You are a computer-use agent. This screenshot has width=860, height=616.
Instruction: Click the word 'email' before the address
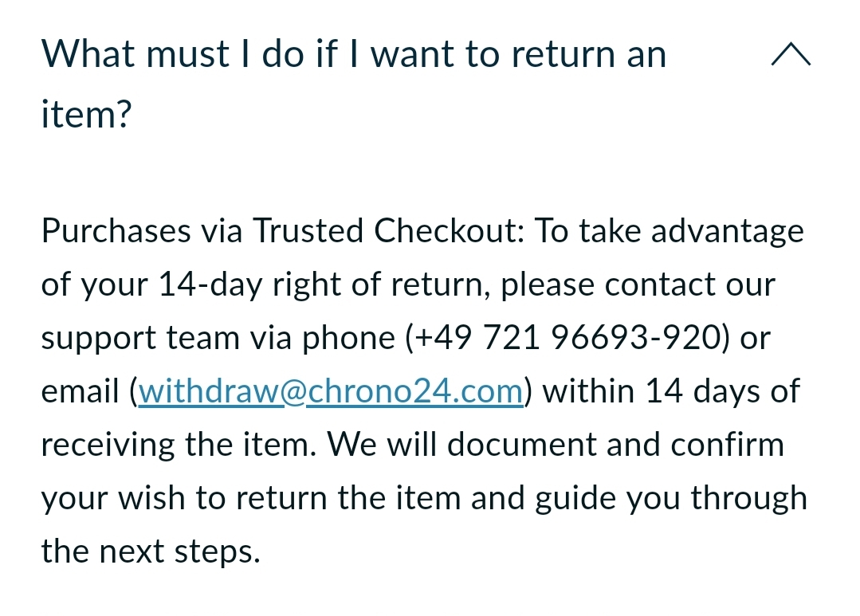[82, 392]
